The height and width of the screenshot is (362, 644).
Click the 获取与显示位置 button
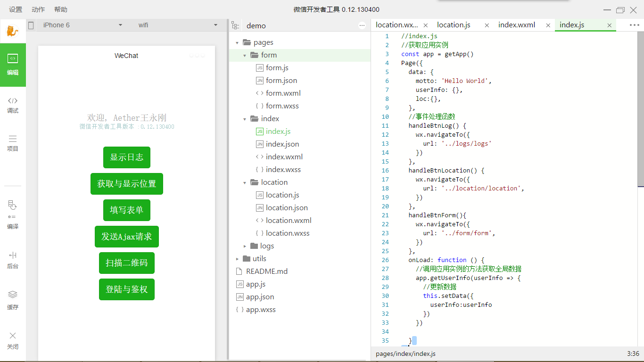click(x=127, y=184)
